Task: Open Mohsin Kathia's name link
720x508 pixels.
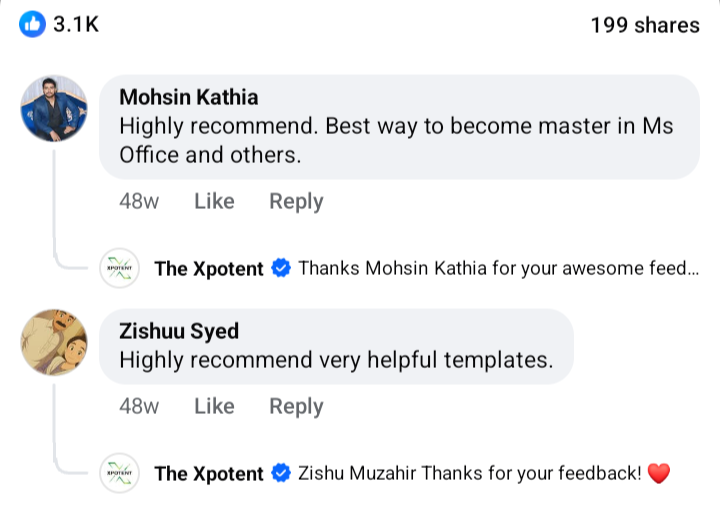Action: coord(188,97)
